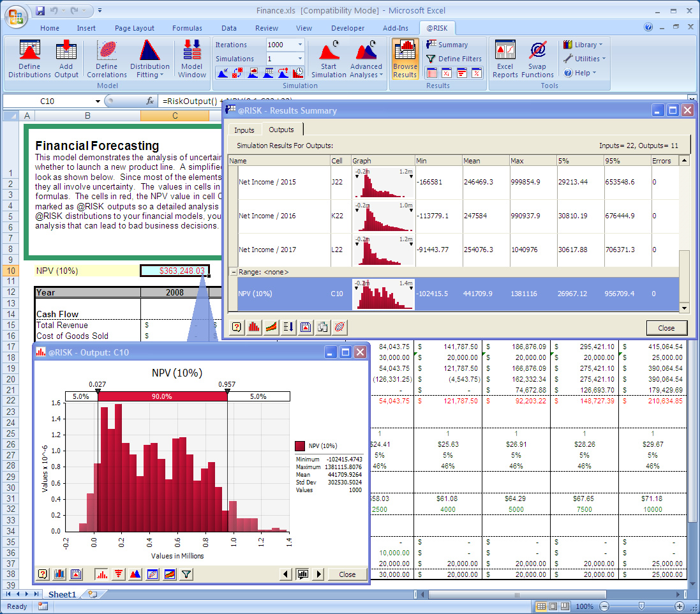
Task: Click zoom out minus button in status bar
Action: click(604, 606)
